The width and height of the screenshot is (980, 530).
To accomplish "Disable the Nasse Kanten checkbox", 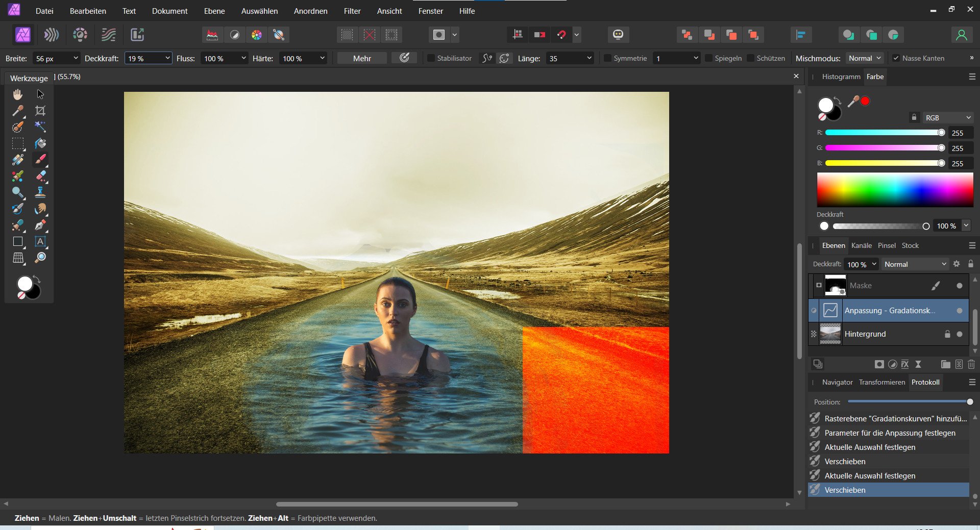I will point(896,58).
